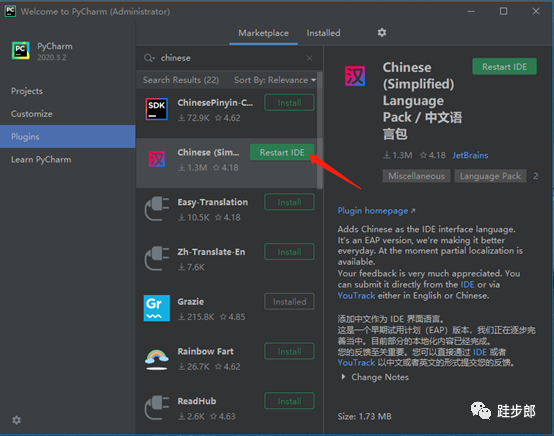The height and width of the screenshot is (436, 554).
Task: Click the IDE link in Chinese description
Action: [x=480, y=352]
